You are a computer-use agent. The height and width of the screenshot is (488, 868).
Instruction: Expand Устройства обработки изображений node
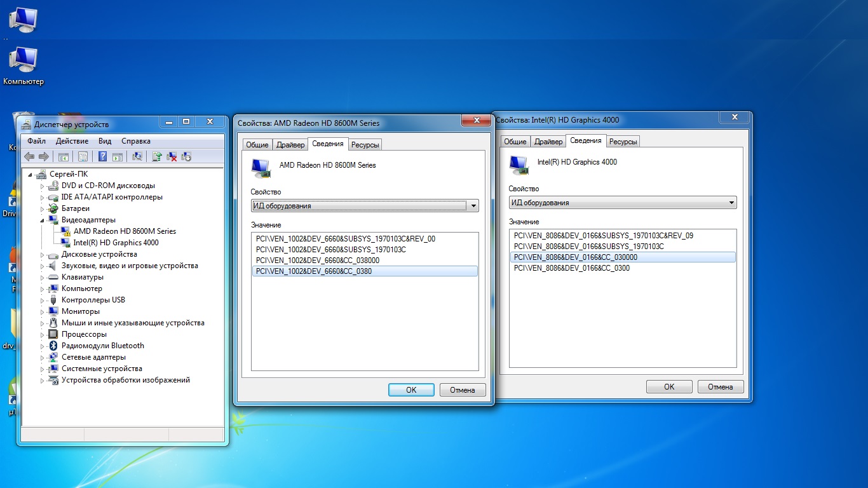(x=43, y=381)
